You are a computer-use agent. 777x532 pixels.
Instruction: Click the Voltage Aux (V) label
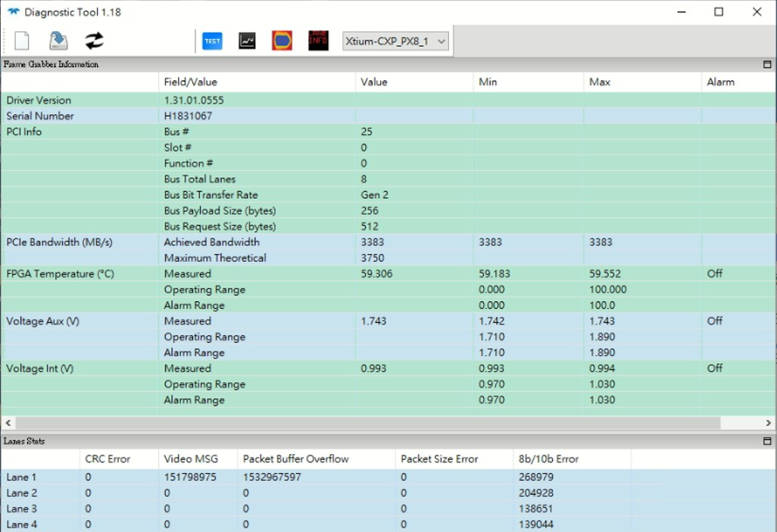pyautogui.click(x=42, y=322)
